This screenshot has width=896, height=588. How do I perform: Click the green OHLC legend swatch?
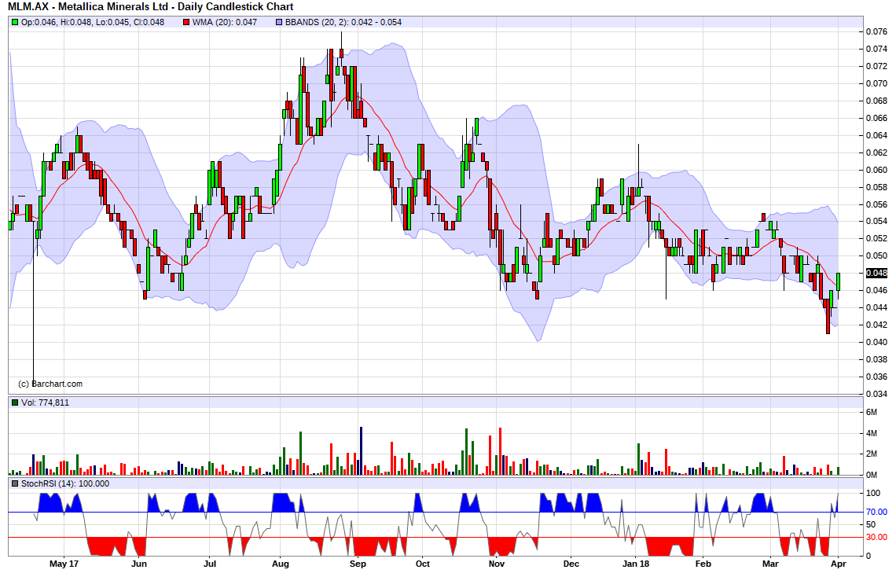click(15, 22)
